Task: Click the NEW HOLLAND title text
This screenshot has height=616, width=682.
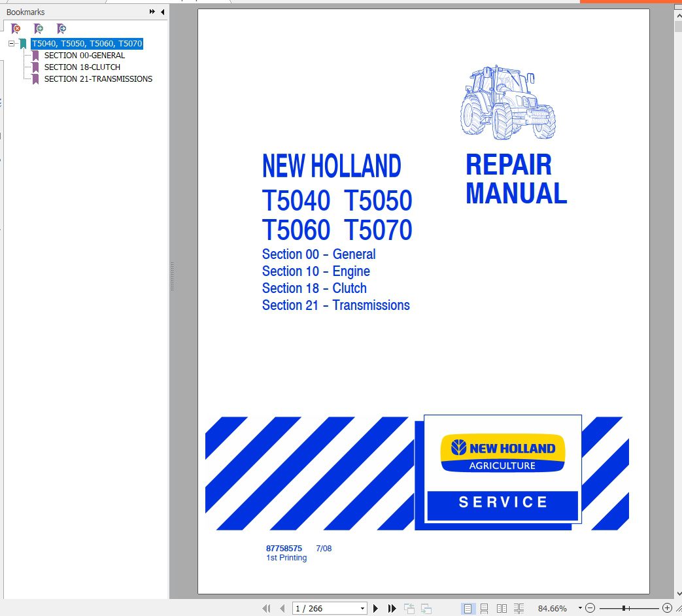Action: pos(332,165)
